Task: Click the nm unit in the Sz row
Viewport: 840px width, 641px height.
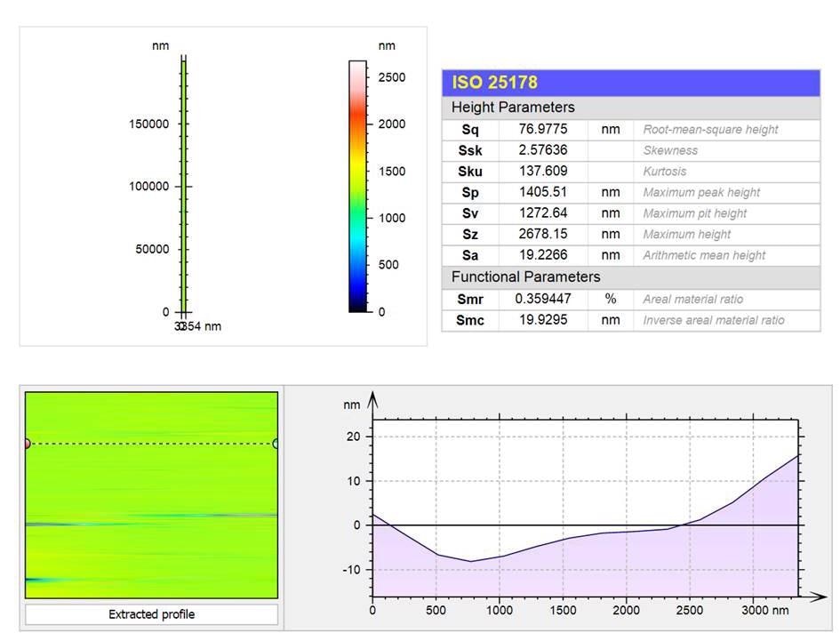Action: pos(610,234)
